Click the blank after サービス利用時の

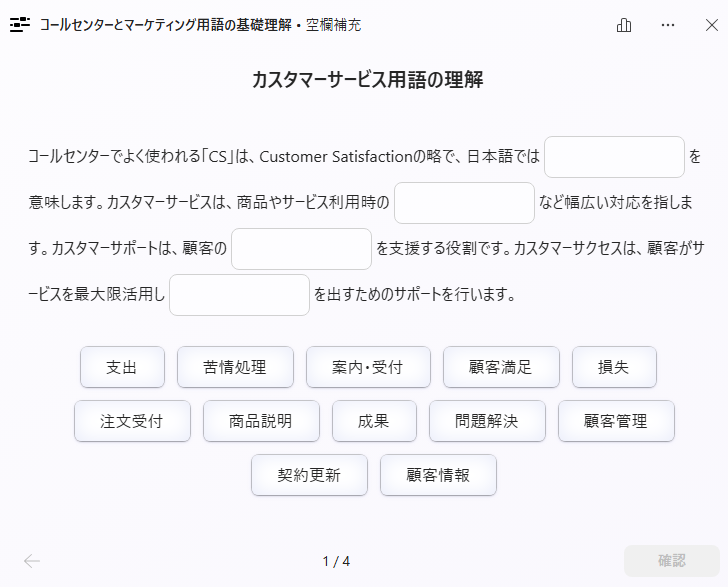click(x=464, y=203)
